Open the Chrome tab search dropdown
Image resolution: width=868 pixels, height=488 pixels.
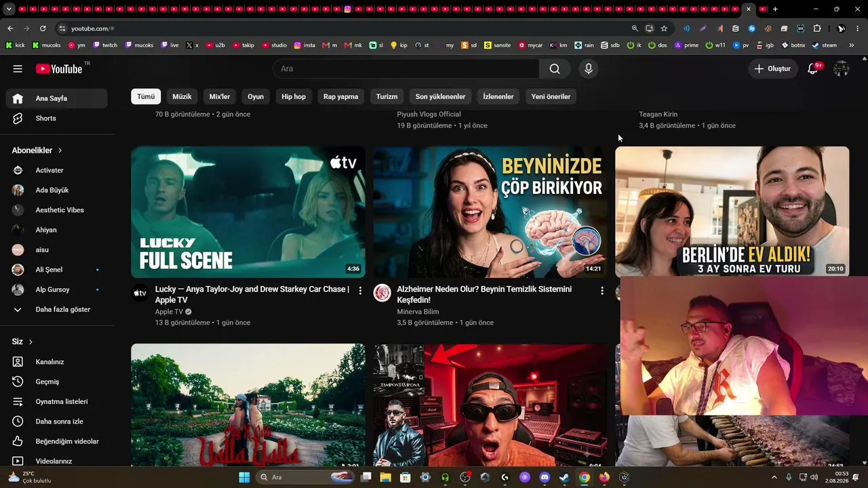[x=9, y=9]
